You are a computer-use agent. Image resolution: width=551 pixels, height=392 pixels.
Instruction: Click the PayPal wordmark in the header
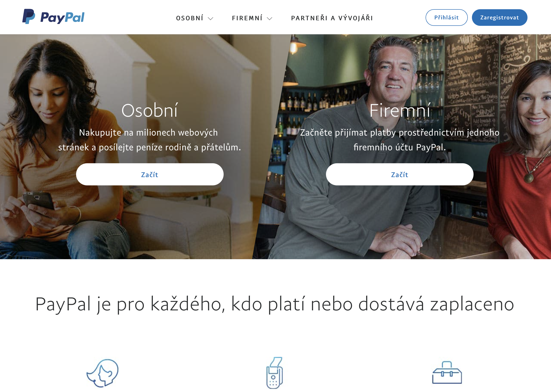62,17
